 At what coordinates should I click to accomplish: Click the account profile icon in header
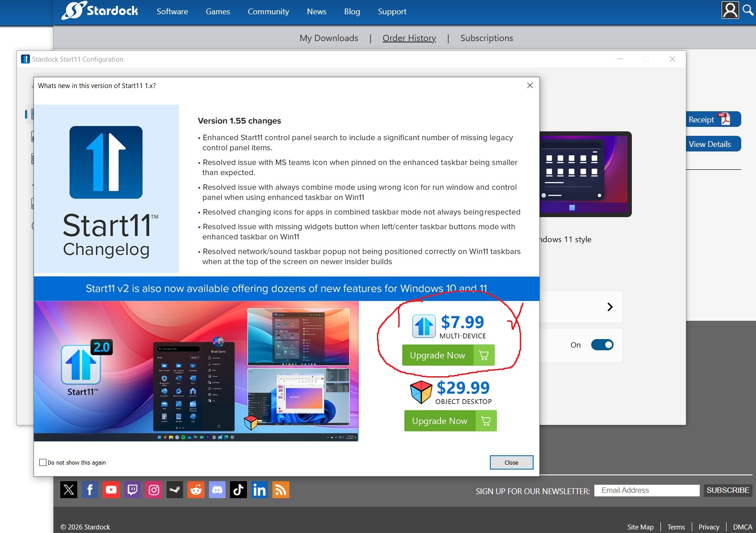(730, 10)
